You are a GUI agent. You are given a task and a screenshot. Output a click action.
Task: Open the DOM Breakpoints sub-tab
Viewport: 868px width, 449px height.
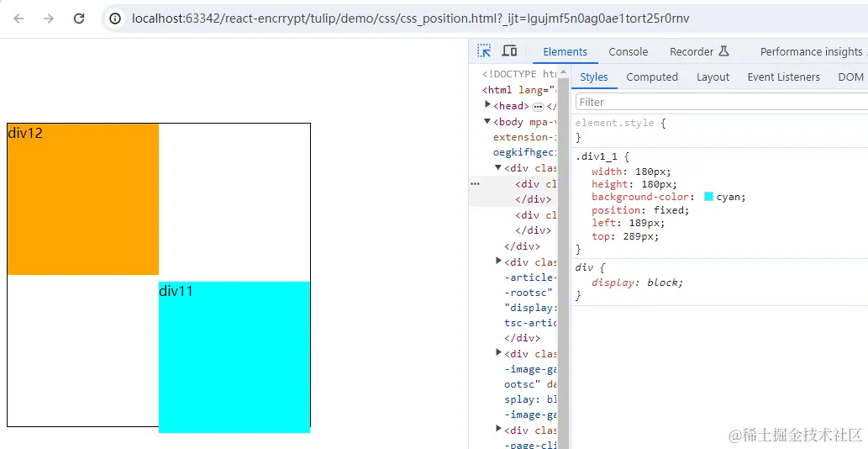click(x=852, y=77)
